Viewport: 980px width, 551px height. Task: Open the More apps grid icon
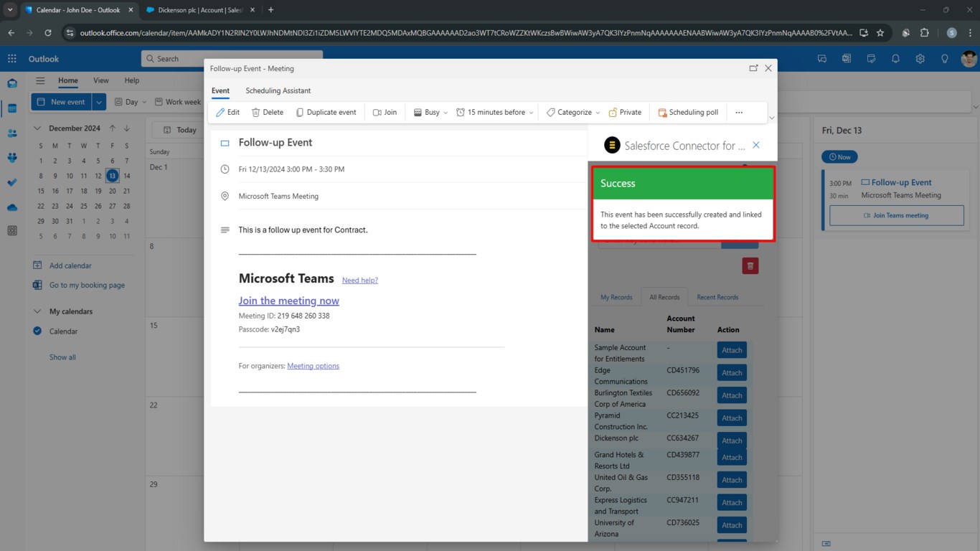pyautogui.click(x=12, y=231)
